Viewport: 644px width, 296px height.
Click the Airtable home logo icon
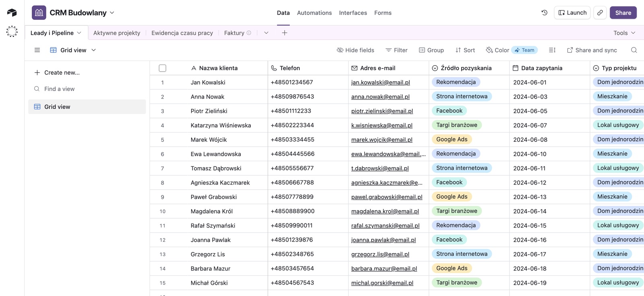(x=12, y=12)
